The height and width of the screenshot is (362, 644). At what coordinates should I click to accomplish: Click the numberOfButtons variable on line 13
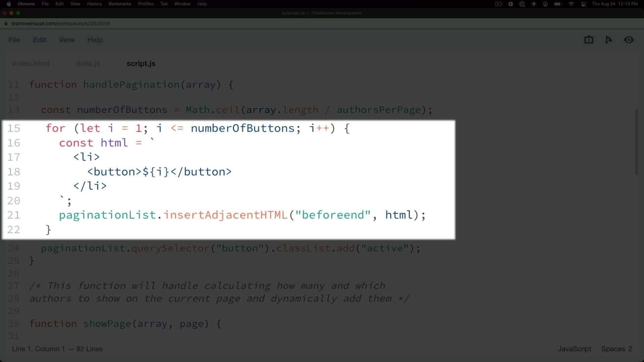click(122, 110)
